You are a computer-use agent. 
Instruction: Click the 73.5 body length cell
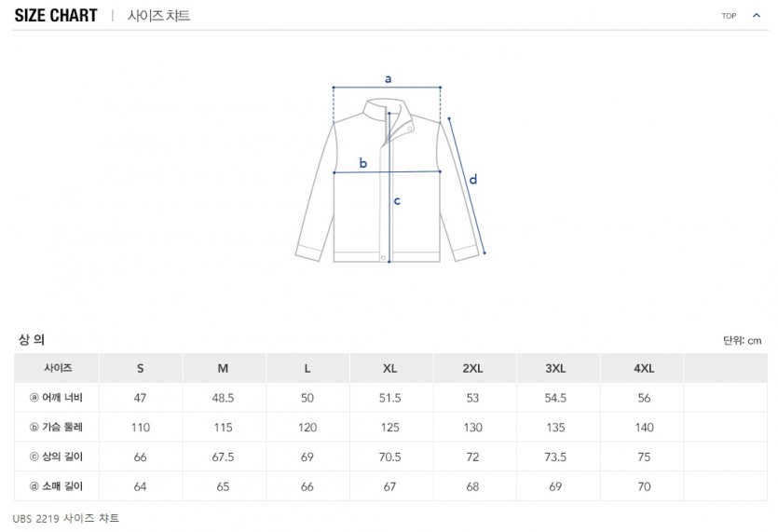coord(556,457)
